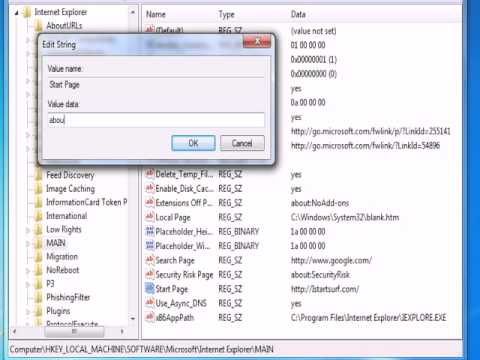
Task: Expand the P3 tree node
Action: tap(28, 284)
